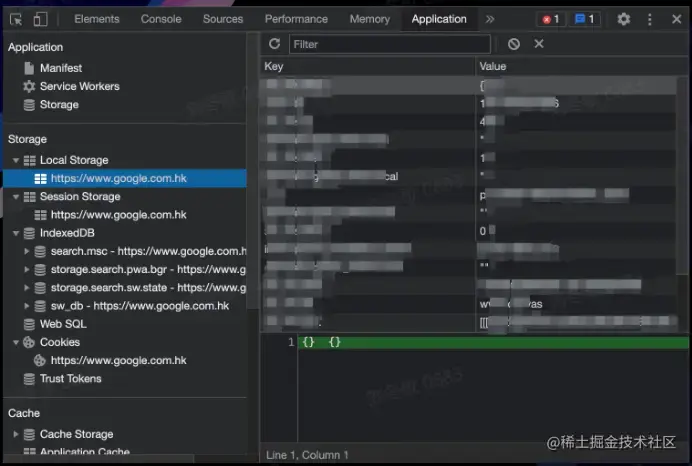Open DevTools settings gear
The width and height of the screenshot is (692, 466).
click(x=623, y=19)
